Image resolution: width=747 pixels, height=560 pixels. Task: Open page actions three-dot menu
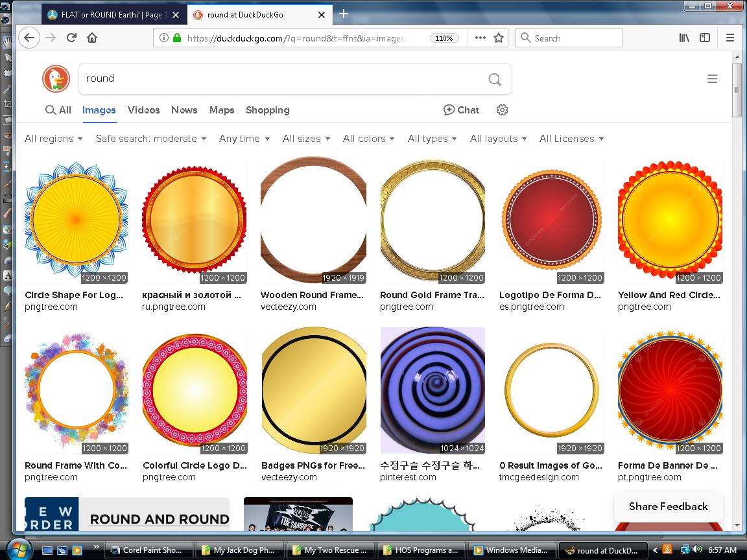(480, 38)
